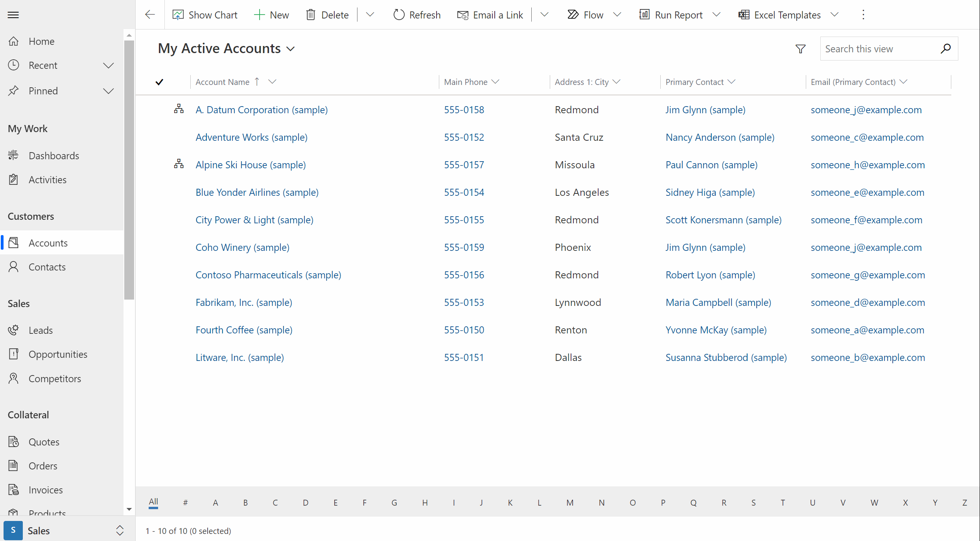
Task: Open the Delete (trash) icon
Action: click(x=311, y=15)
